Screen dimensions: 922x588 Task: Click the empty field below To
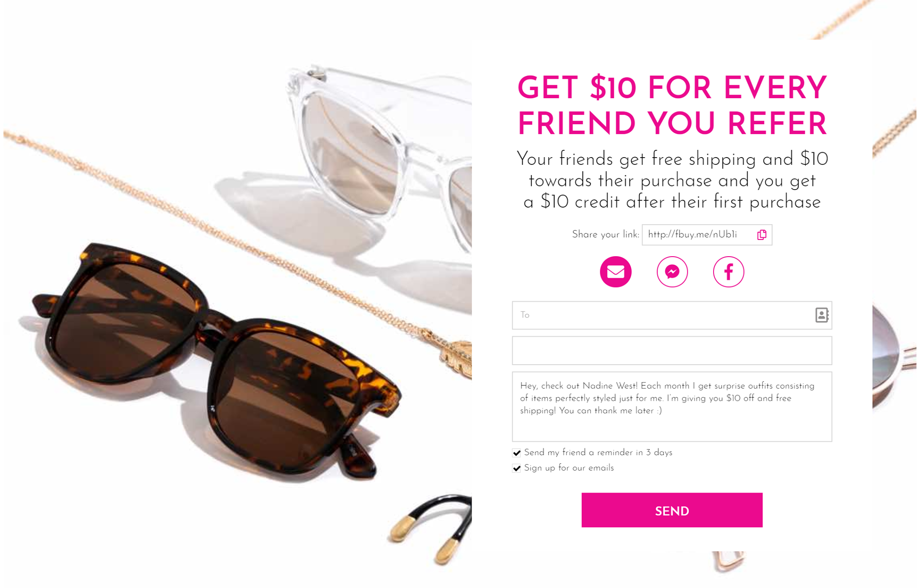point(672,350)
